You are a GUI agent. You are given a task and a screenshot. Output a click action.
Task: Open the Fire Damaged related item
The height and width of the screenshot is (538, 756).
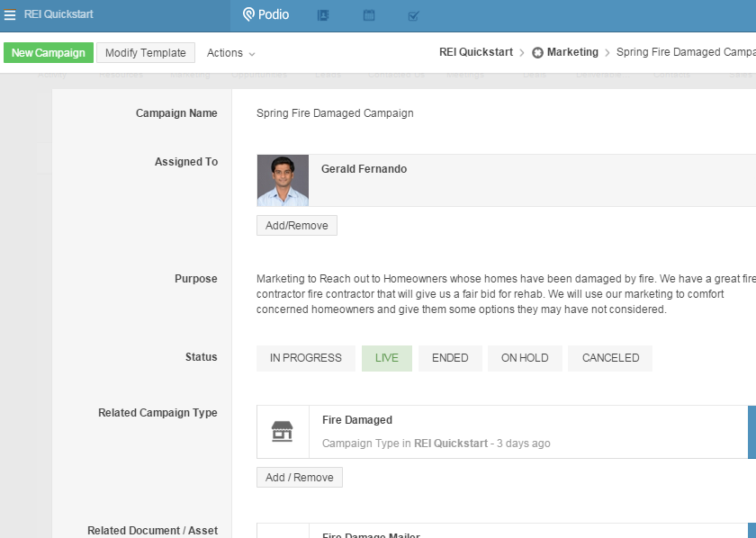pos(357,420)
